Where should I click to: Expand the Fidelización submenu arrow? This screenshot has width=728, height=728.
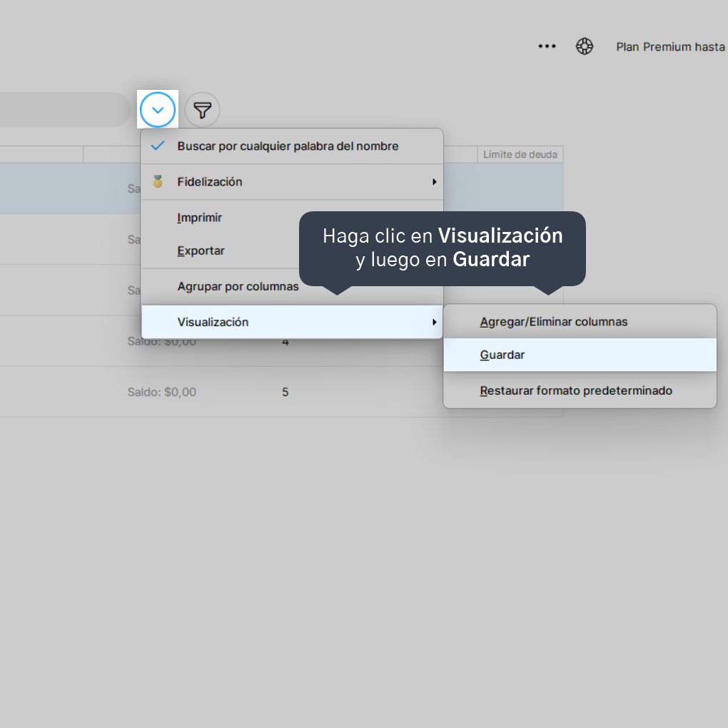(x=435, y=181)
